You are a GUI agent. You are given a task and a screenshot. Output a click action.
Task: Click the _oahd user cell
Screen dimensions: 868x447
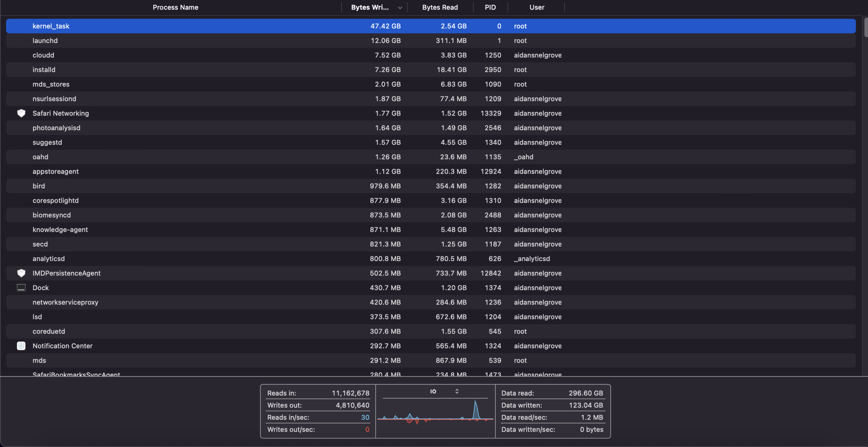point(523,157)
